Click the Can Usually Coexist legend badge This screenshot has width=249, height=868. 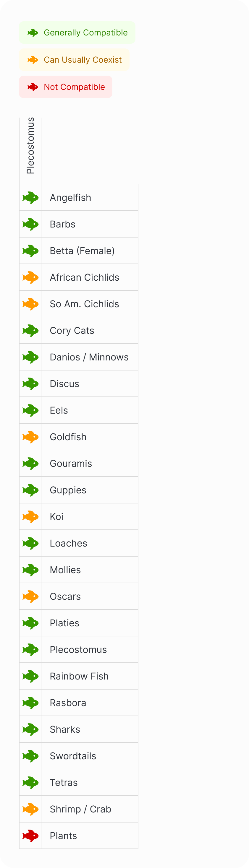click(x=74, y=60)
